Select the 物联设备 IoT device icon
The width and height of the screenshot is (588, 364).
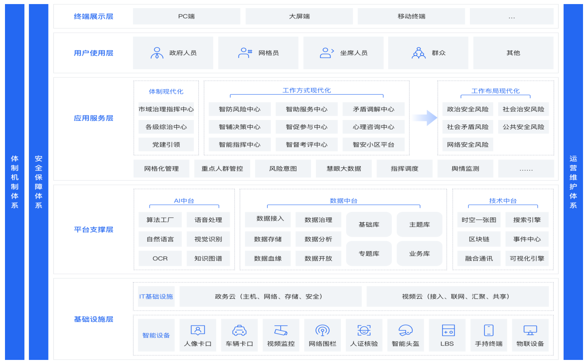click(530, 330)
